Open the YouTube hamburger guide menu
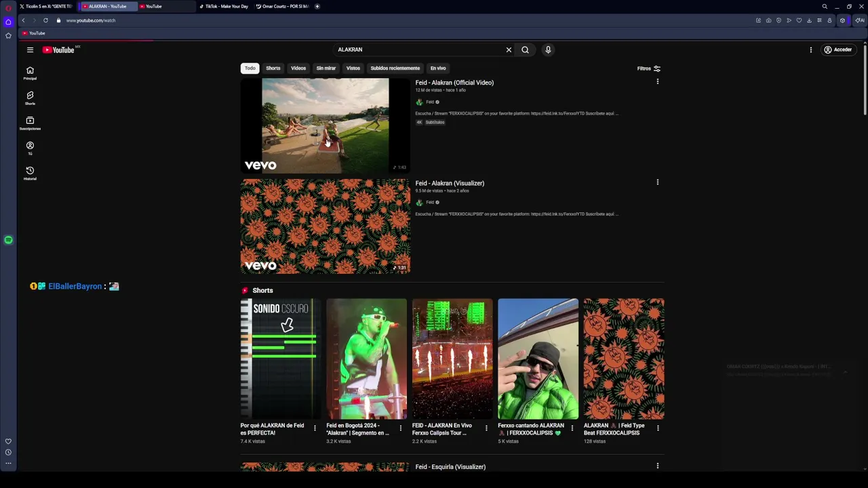868x488 pixels. [30, 49]
